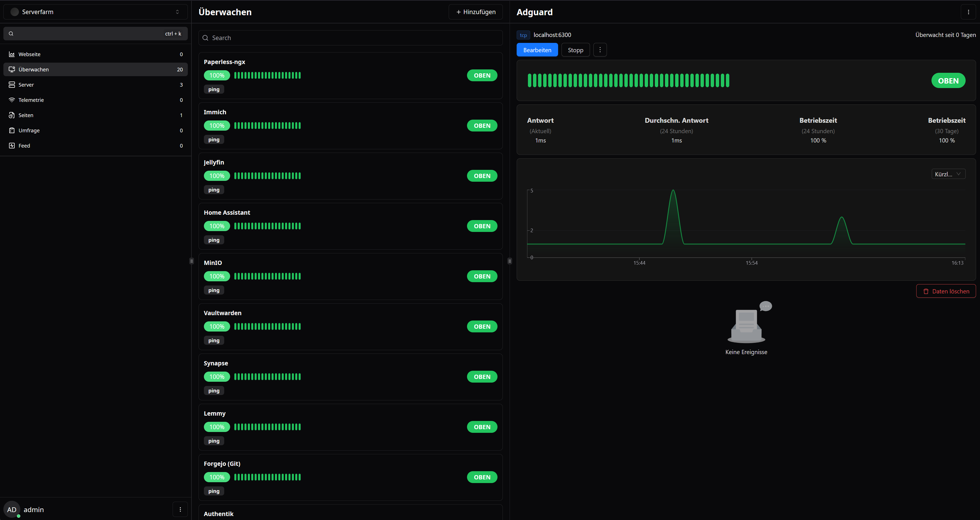Click the Telemetrie wifi icon
This screenshot has height=520, width=980.
(x=12, y=100)
